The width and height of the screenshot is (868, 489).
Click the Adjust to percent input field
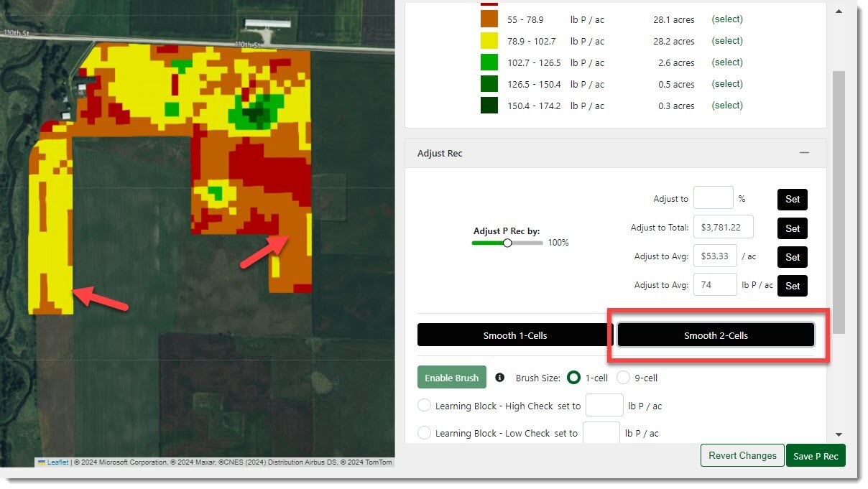[x=713, y=199]
